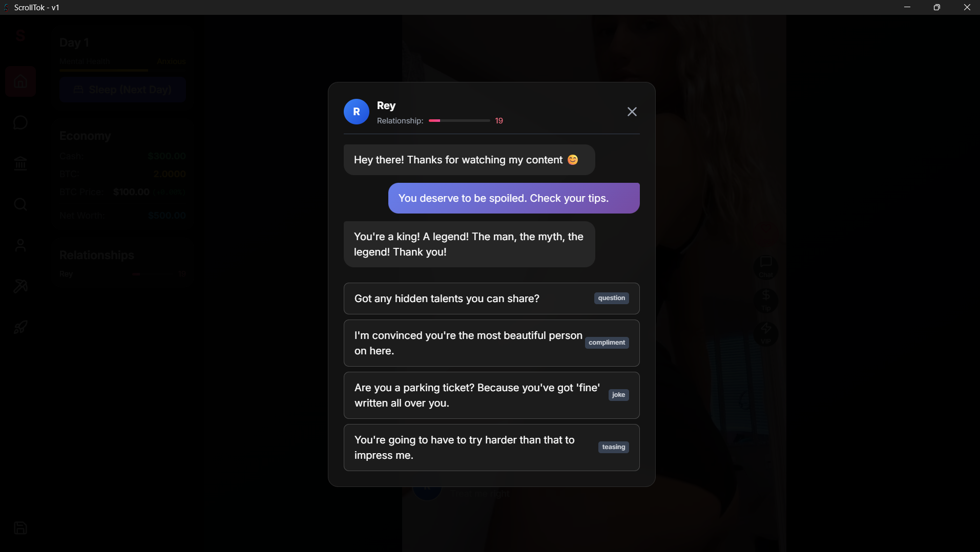Click Rey's blue R avatar
This screenshot has height=552, width=980.
pos(357,112)
